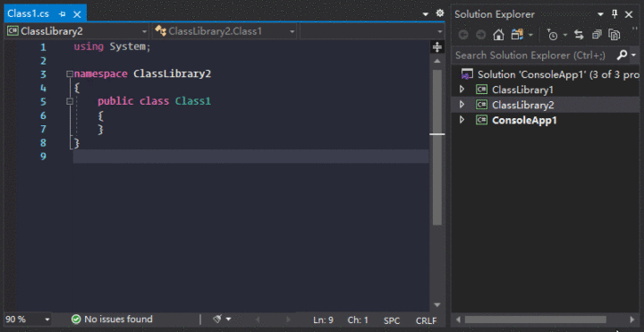The width and height of the screenshot is (644, 332).
Task: Click the Home icon in Solution Explorer
Action: click(x=498, y=35)
